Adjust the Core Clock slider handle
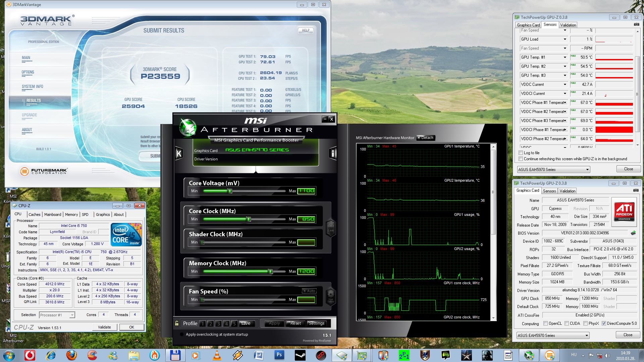Screen dimensions: 644x362 tap(249, 219)
